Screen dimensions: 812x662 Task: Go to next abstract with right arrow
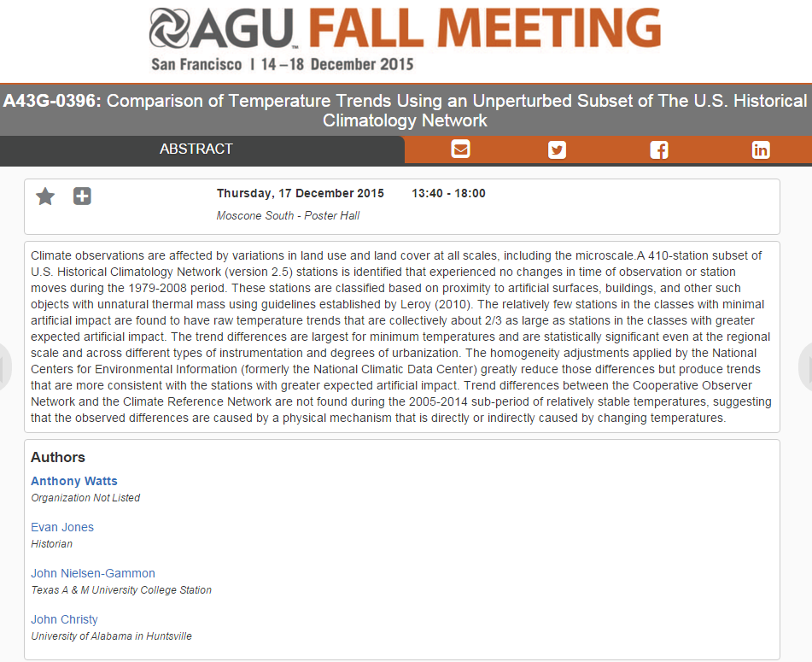(x=806, y=367)
